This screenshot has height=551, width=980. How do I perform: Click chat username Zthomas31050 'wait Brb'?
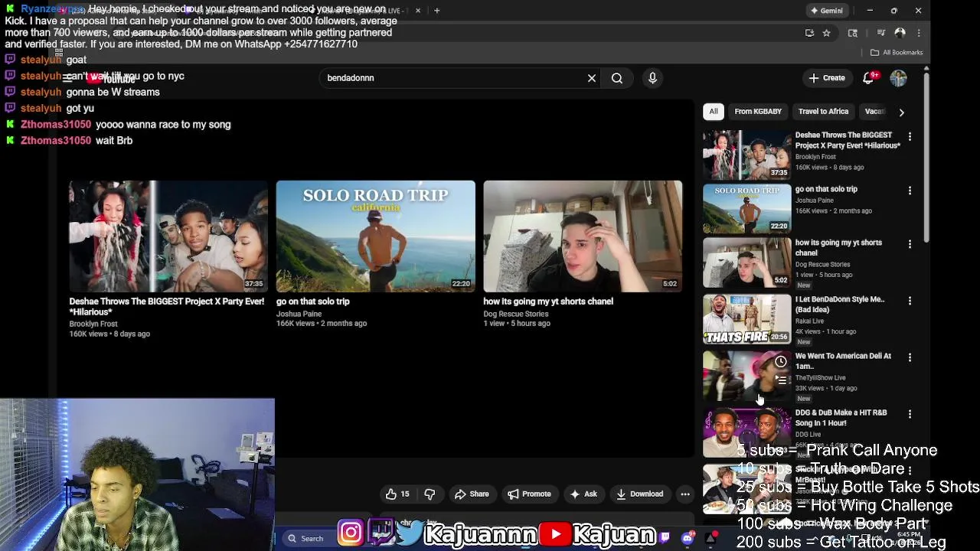56,141
